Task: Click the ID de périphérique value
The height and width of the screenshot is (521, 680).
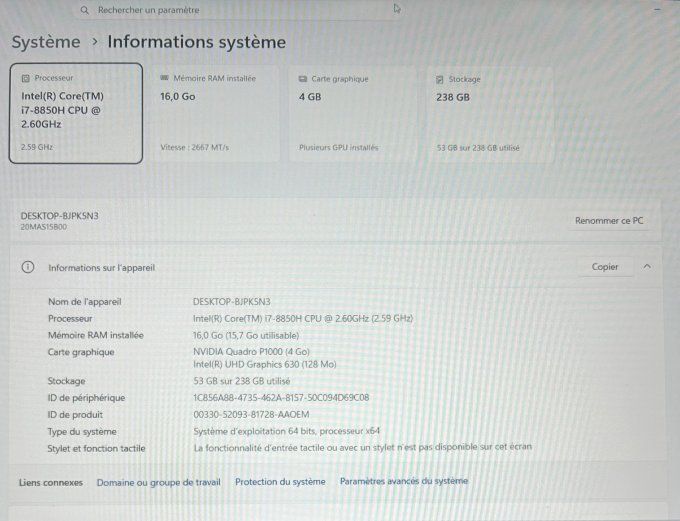Action: pos(281,397)
